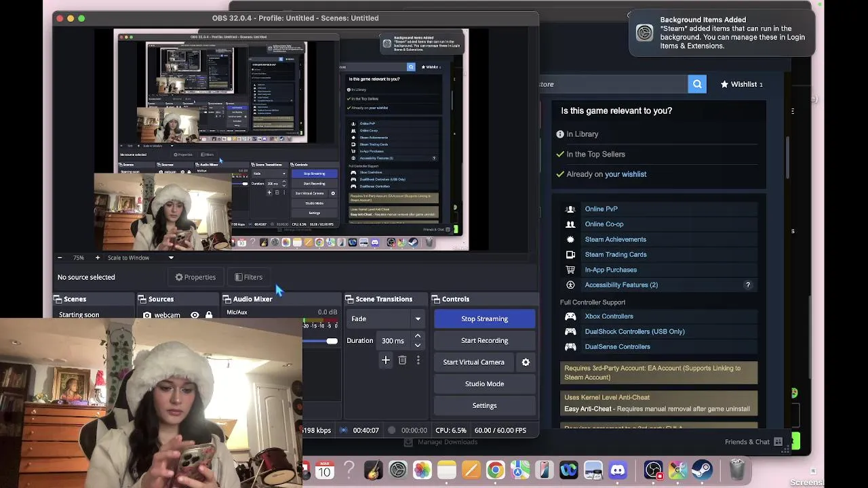Viewport: 868px width, 488px height.
Task: Increase transition duration with up arrow
Action: (418, 336)
